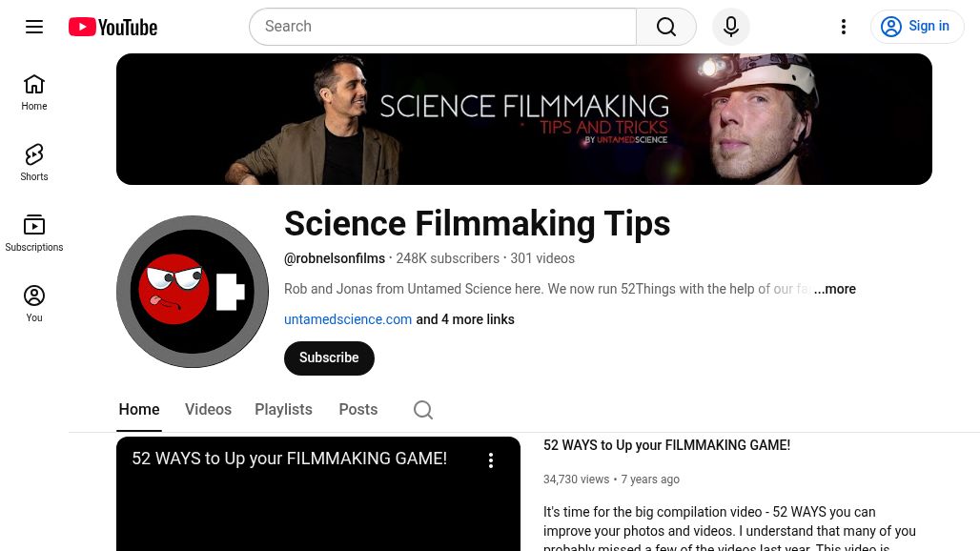The height and width of the screenshot is (551, 980).
Task: Click the Science Filmmaking banner image
Action: 523,119
